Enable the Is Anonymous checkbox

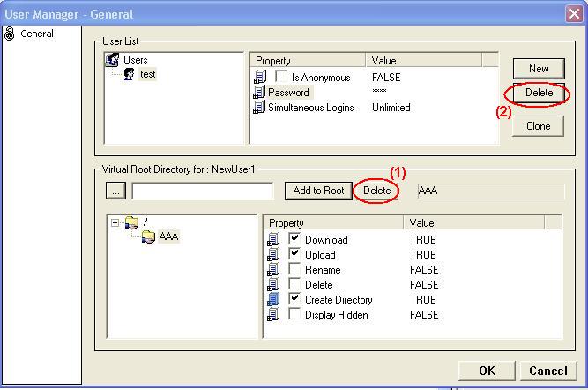282,78
